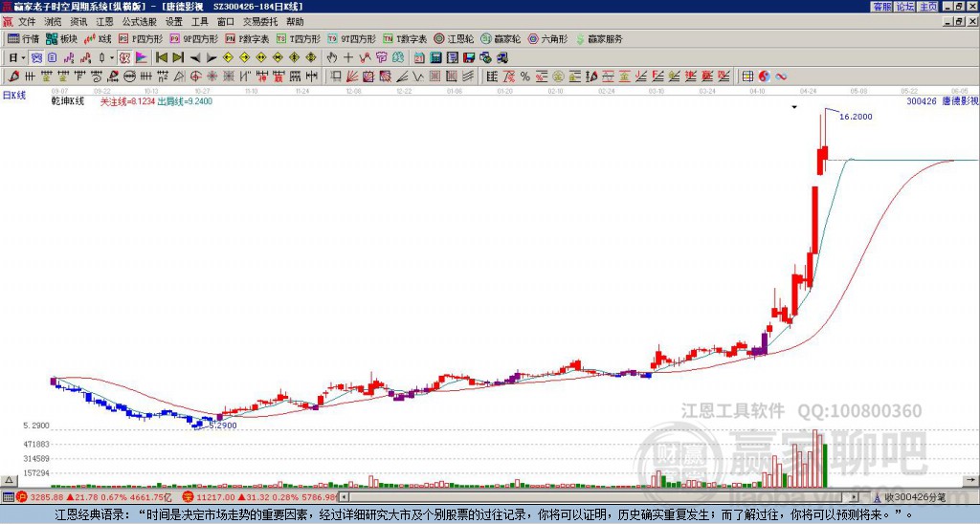Click the red zigzag line icon
This screenshot has height=524, width=980.
(x=365, y=58)
